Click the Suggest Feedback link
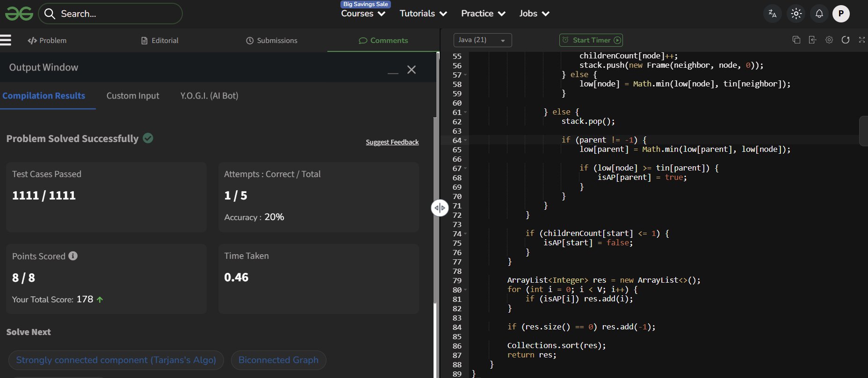868x378 pixels. click(392, 142)
